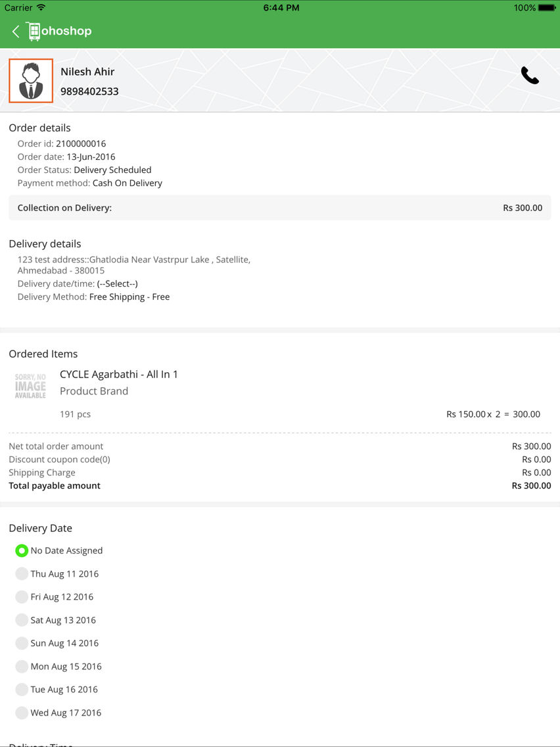Tap phone number 9898402533
The width and height of the screenshot is (560, 747).
point(89,91)
